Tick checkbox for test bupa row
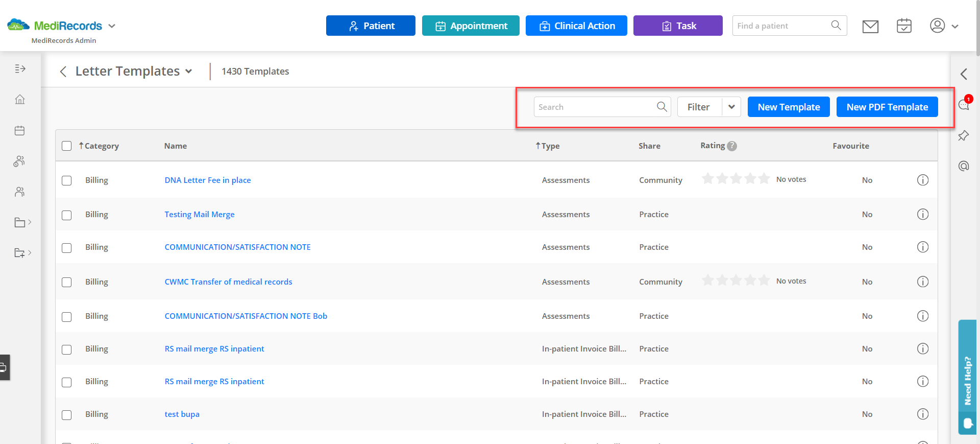 [x=67, y=415]
